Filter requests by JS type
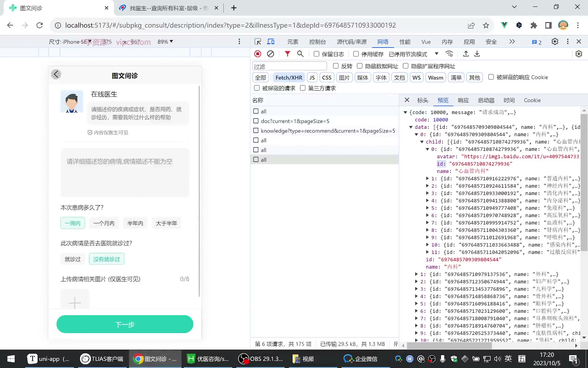588x368 pixels. point(312,78)
